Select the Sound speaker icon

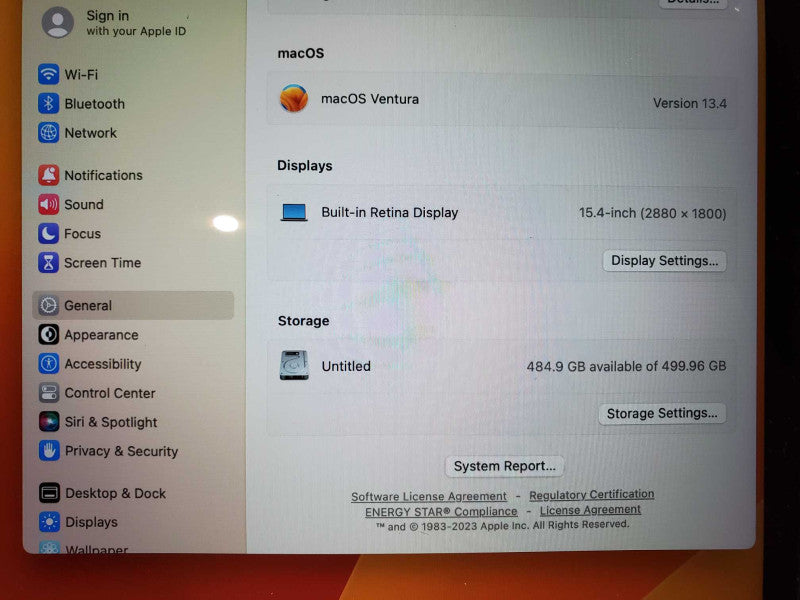(48, 204)
